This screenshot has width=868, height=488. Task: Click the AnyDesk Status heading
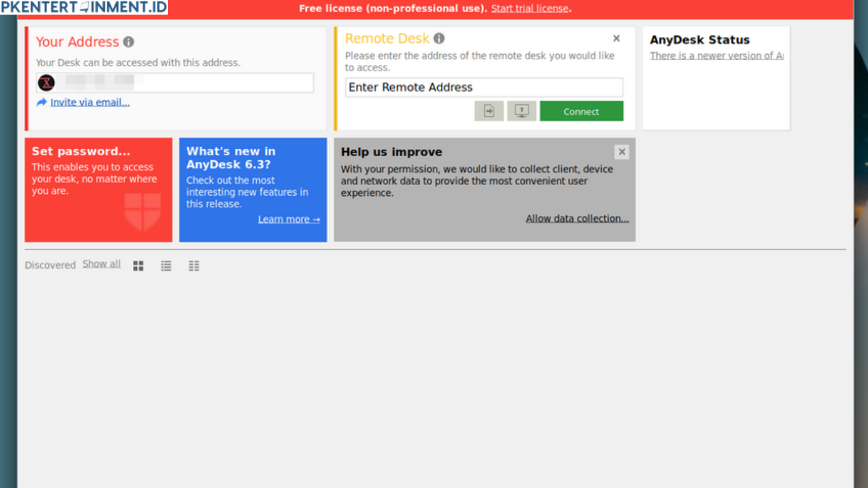[x=700, y=40]
